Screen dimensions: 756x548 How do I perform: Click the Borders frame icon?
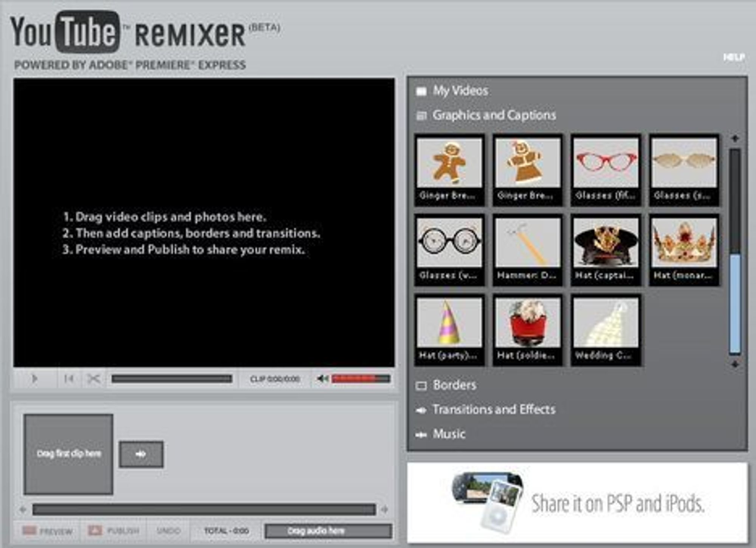click(421, 386)
